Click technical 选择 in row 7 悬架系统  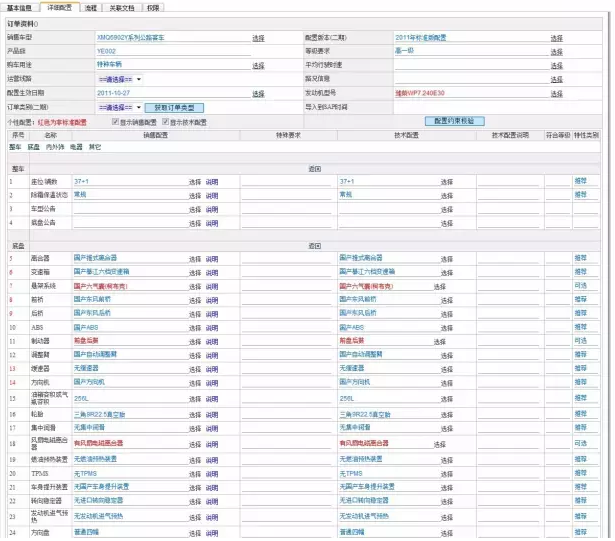440,286
